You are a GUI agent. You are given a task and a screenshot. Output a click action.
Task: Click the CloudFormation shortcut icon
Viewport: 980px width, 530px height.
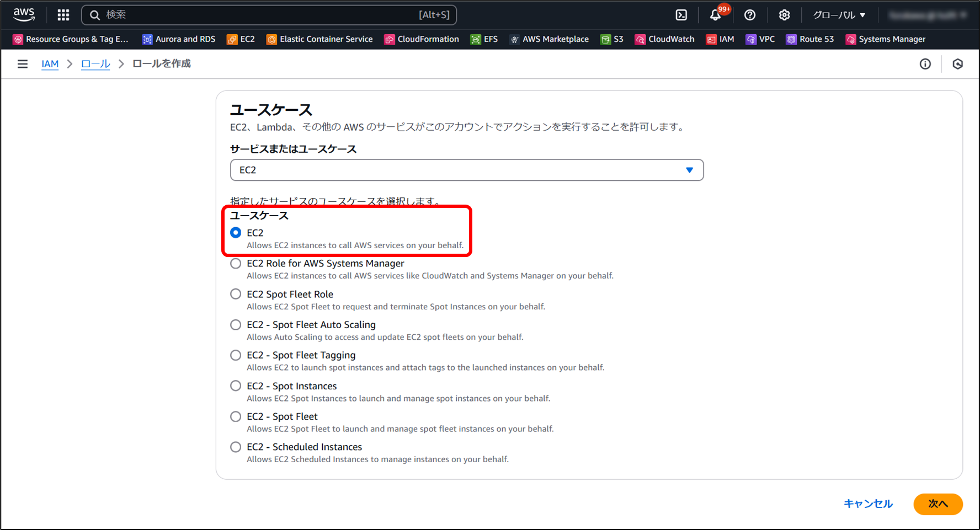(x=390, y=39)
